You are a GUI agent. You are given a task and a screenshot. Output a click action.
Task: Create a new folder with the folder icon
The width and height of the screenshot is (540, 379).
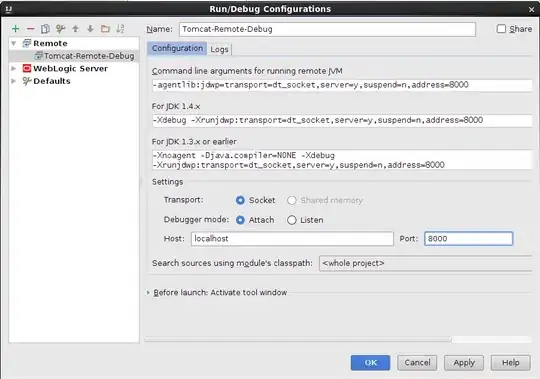(105, 29)
